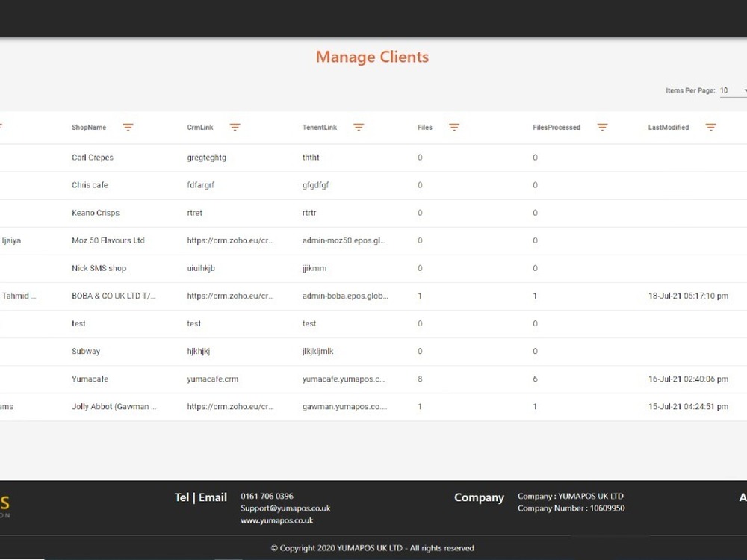This screenshot has height=560, width=747.
Task: Click the 0161 706 0396 phone number
Action: click(267, 496)
